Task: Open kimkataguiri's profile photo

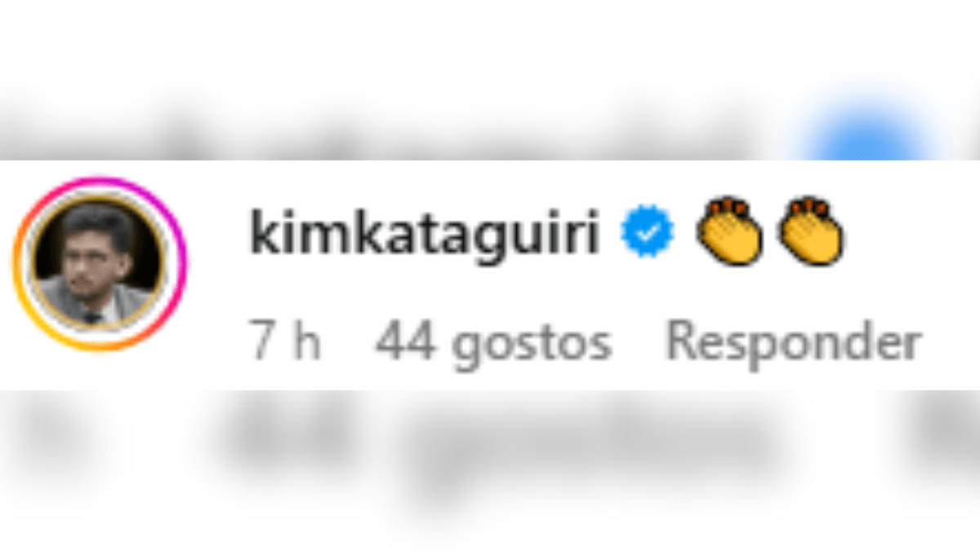Action: pos(99,264)
